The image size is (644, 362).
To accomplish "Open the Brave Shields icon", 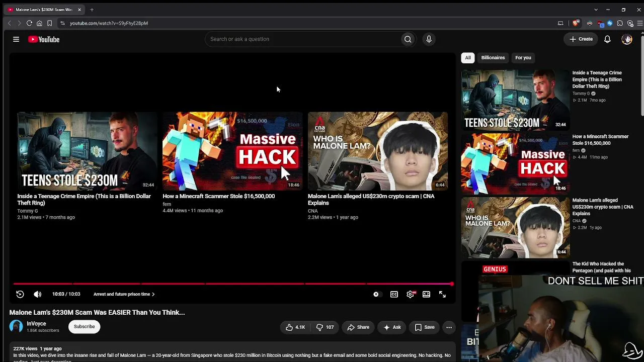I will (x=576, y=23).
